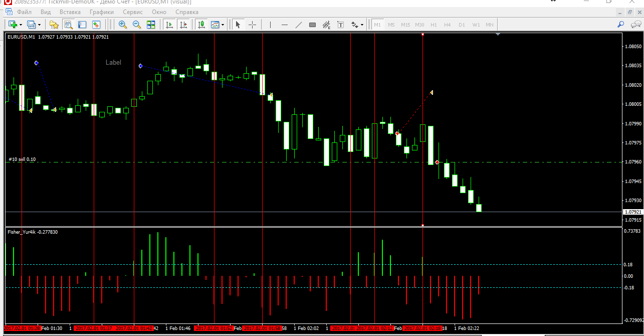The height and width of the screenshot is (336, 644).
Task: Select the equidistant channel tool
Action: tap(327, 24)
